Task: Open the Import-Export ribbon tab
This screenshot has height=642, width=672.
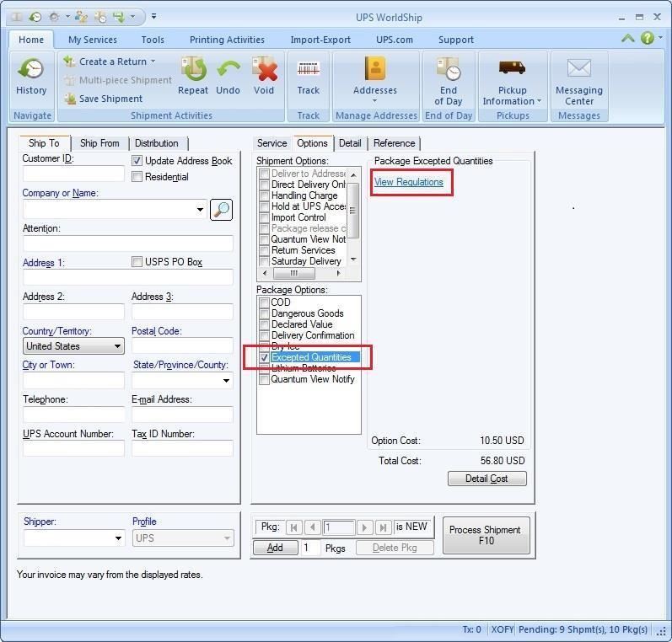Action: click(x=320, y=40)
